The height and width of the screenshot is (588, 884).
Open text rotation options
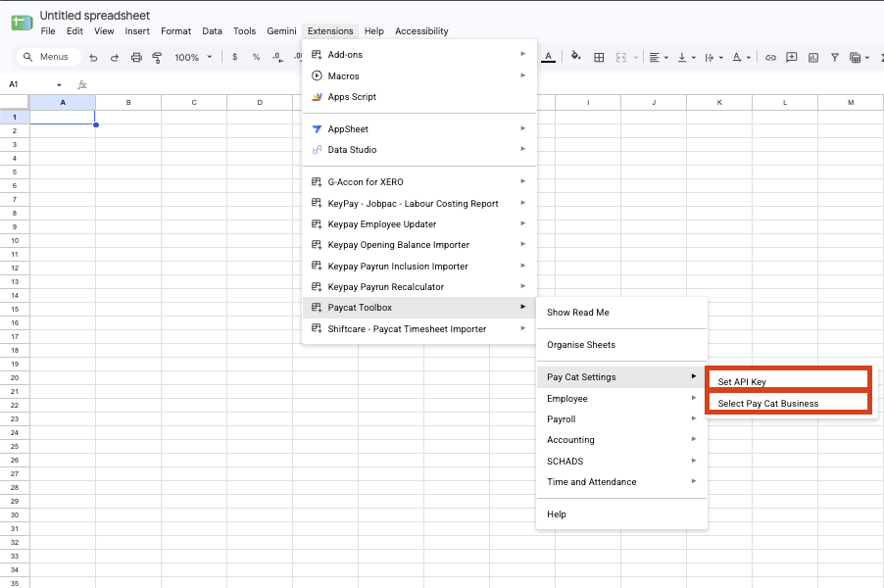(741, 57)
